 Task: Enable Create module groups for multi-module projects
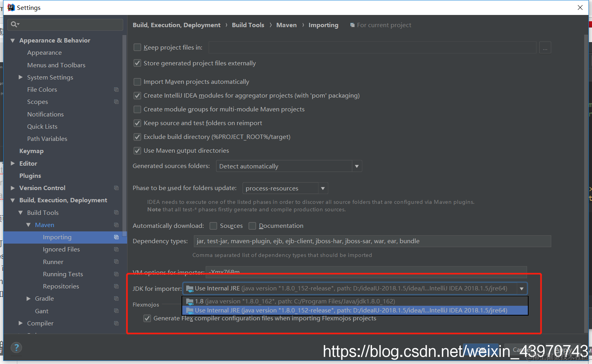(137, 109)
